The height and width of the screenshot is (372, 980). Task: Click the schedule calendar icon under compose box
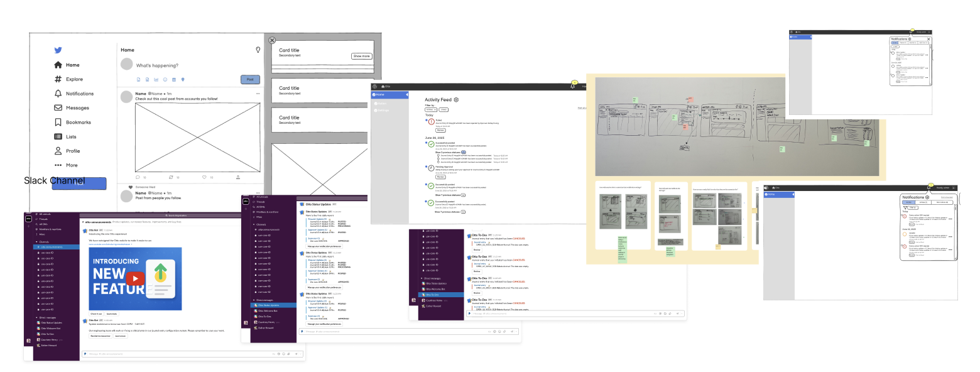click(174, 80)
